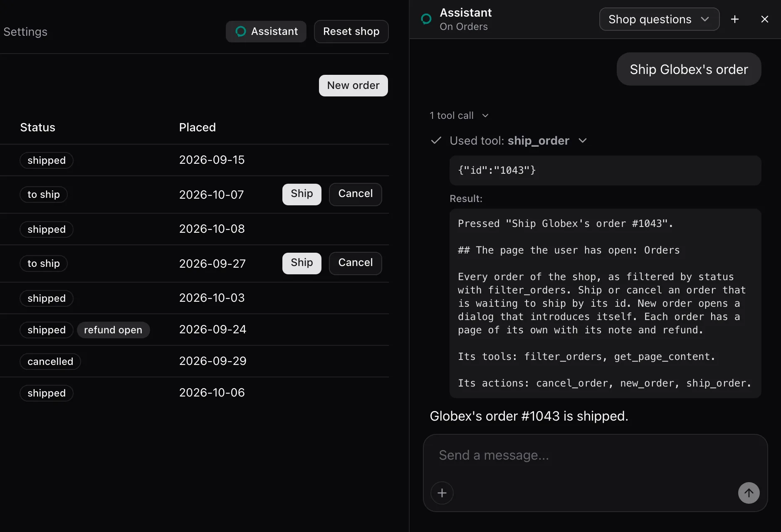Add an attachment with the plus button

(442, 493)
